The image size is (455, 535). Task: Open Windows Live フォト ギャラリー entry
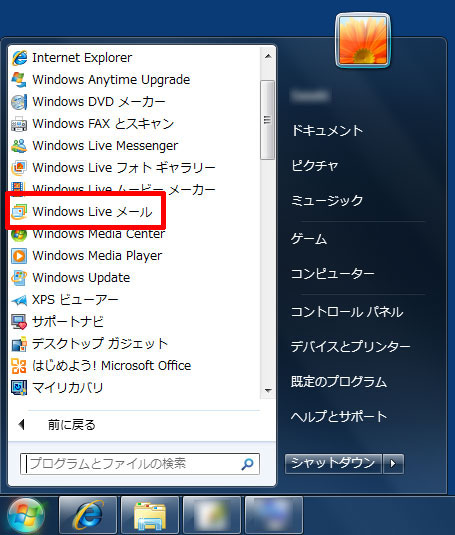(x=124, y=168)
